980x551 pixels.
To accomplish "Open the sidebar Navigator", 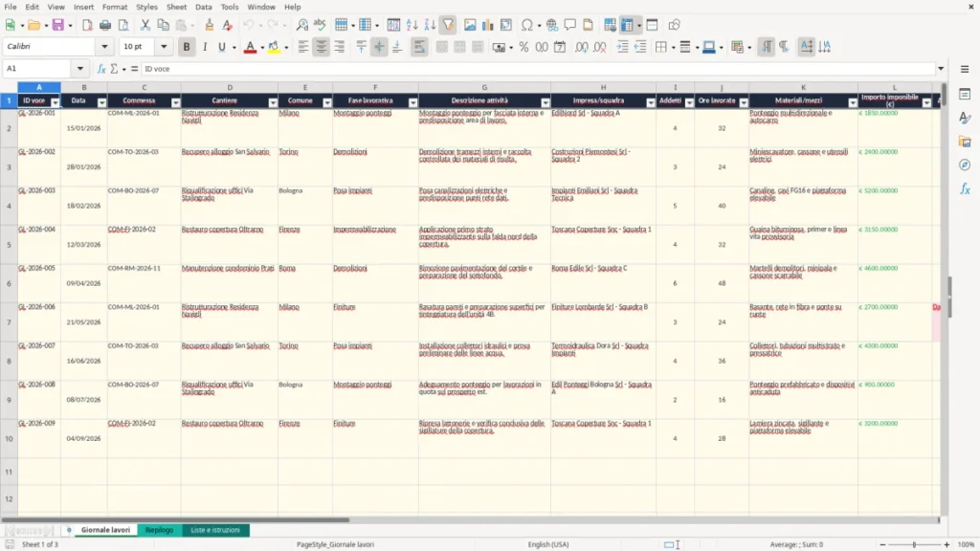I will click(x=965, y=165).
